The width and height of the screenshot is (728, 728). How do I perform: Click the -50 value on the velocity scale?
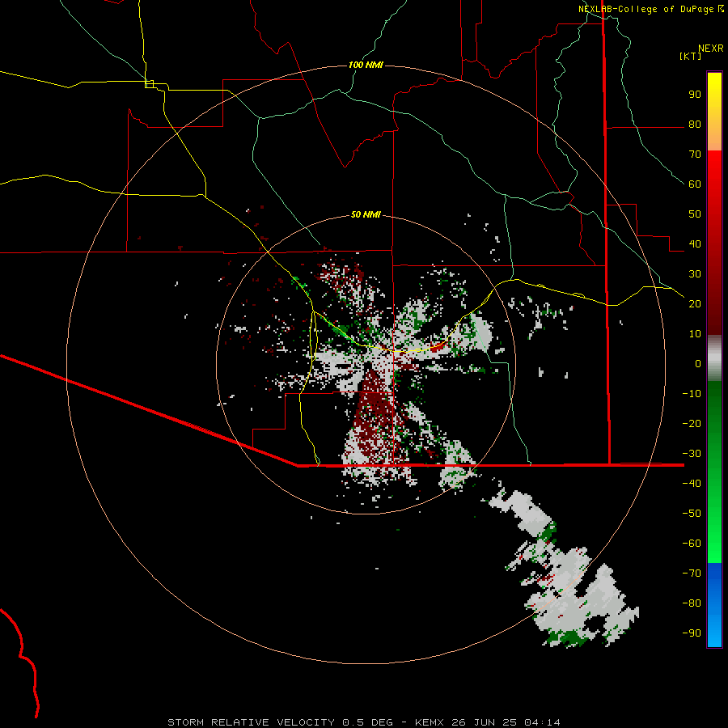tap(692, 514)
